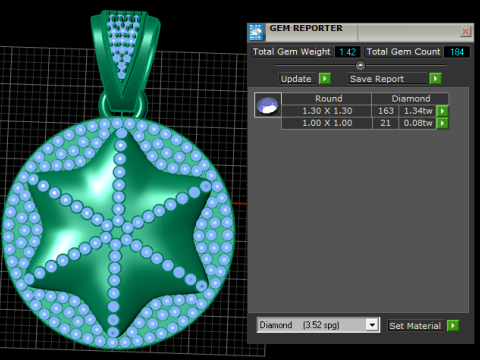This screenshot has height=360, width=480.
Task: Select the 1.30 X 1.30 size row
Action: [327, 111]
